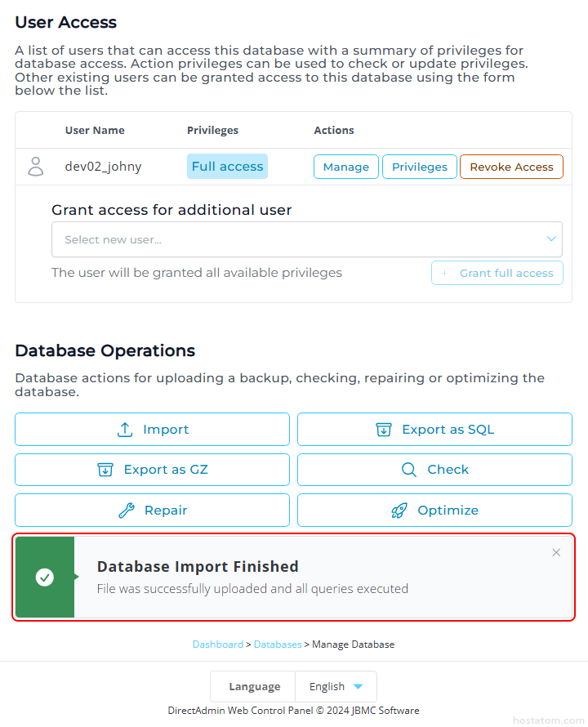Click the Export as GZ archive icon
Screen dimensions: 588x727
pos(105,470)
